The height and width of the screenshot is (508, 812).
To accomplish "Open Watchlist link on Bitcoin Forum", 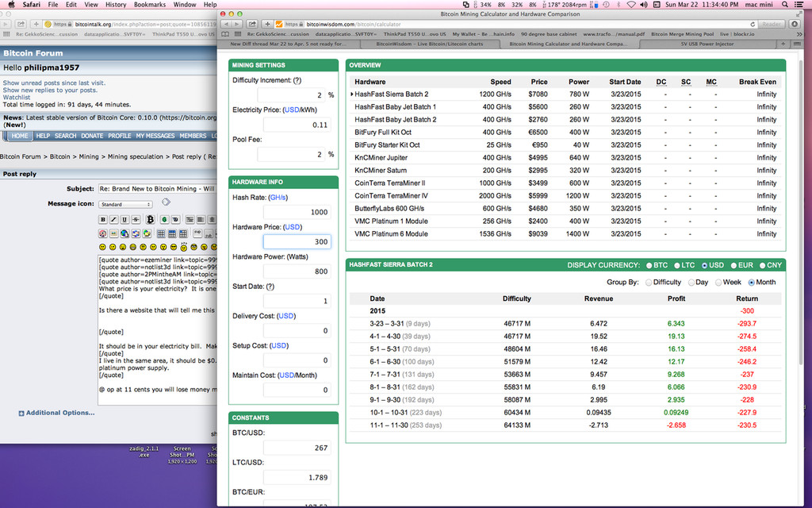I will (17, 98).
